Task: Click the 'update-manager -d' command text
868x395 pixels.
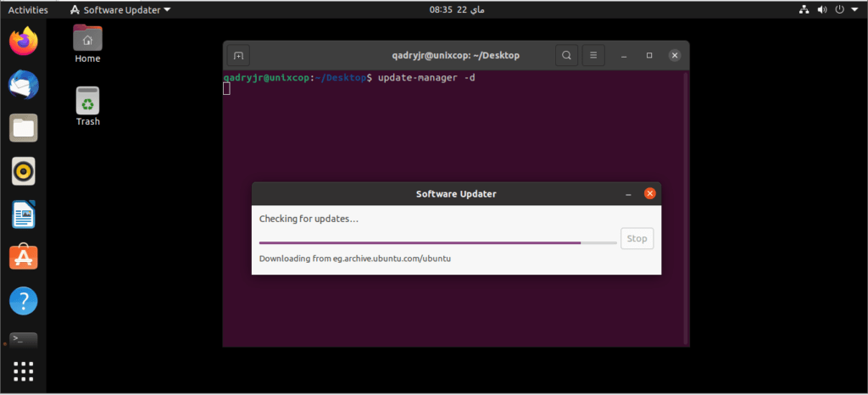Action: [426, 78]
